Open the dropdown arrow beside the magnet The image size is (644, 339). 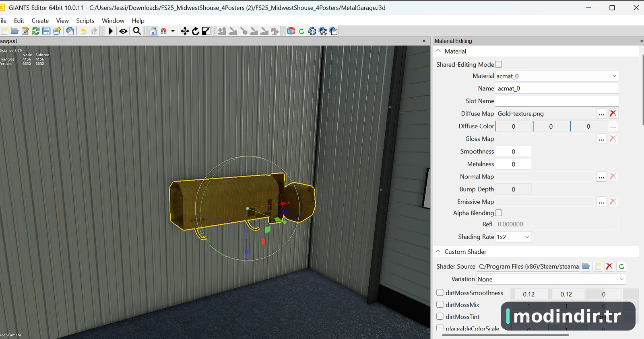pyautogui.click(x=173, y=31)
